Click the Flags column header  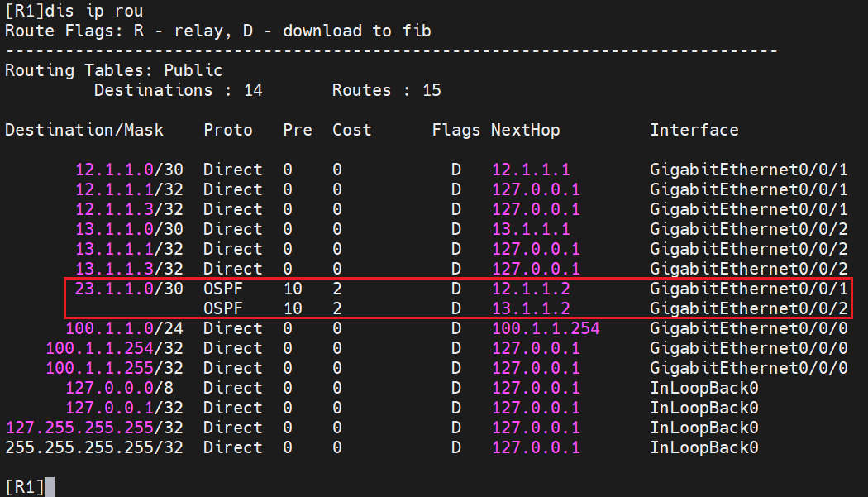coord(455,130)
